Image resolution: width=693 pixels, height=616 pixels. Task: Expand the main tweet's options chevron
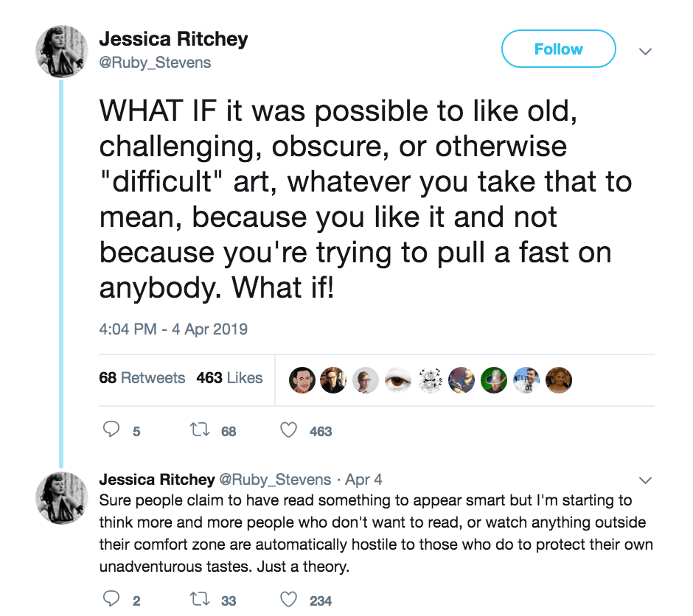pos(645,52)
